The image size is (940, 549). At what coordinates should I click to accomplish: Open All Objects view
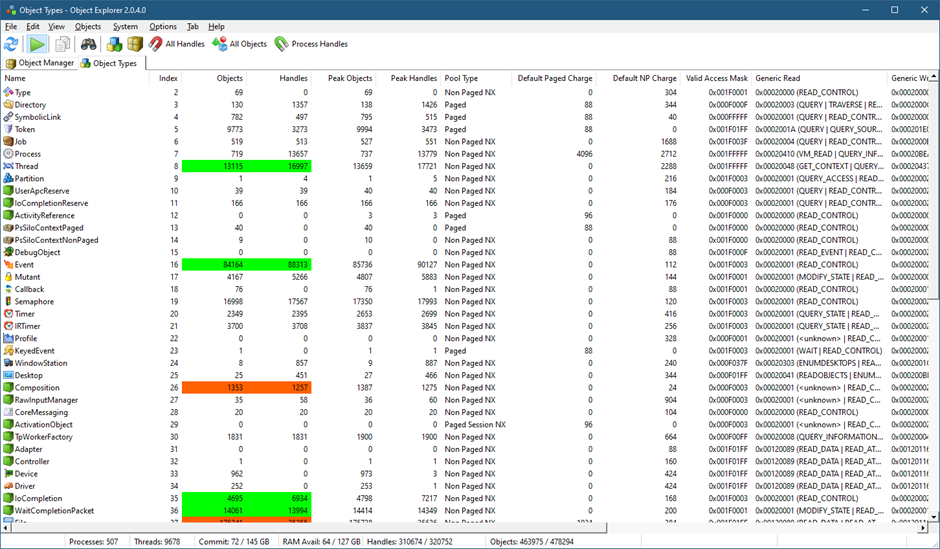point(240,44)
